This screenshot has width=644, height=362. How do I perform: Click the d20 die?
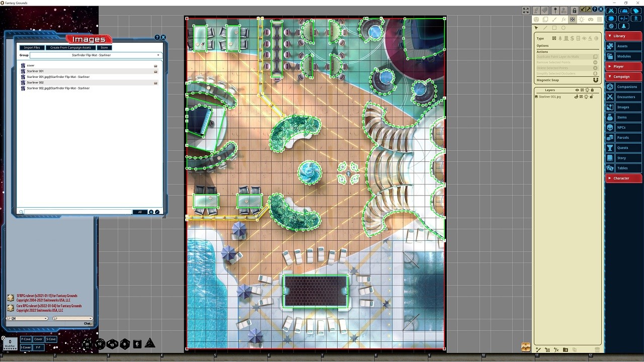(88, 344)
